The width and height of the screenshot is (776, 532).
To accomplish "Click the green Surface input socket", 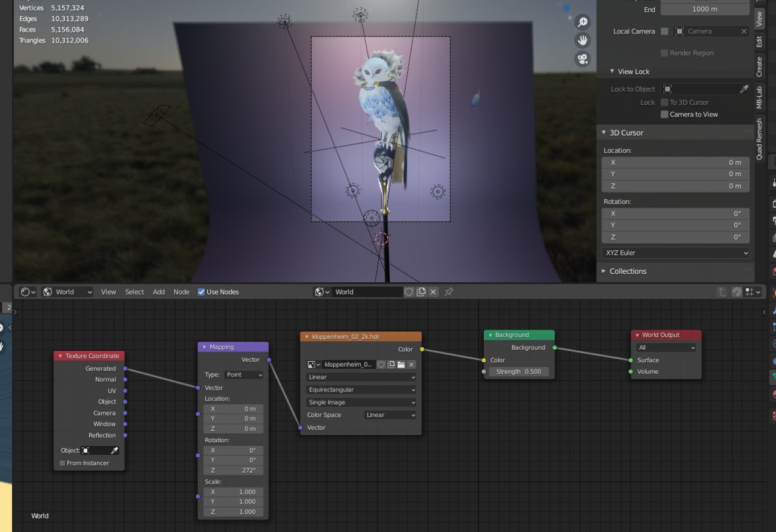I will click(x=630, y=360).
